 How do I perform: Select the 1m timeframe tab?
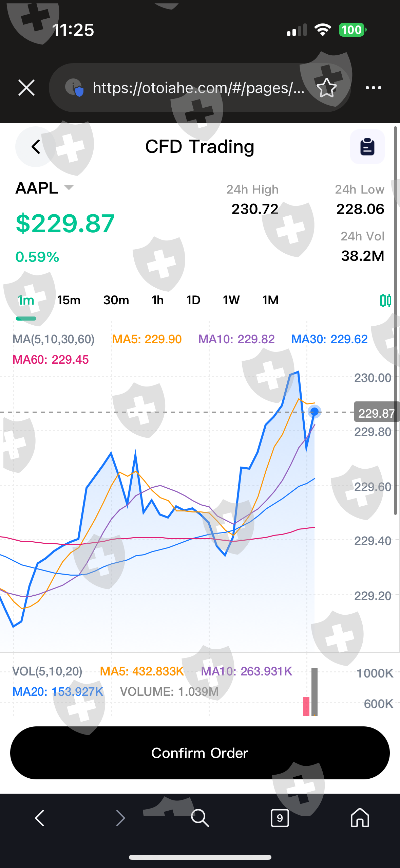26,300
